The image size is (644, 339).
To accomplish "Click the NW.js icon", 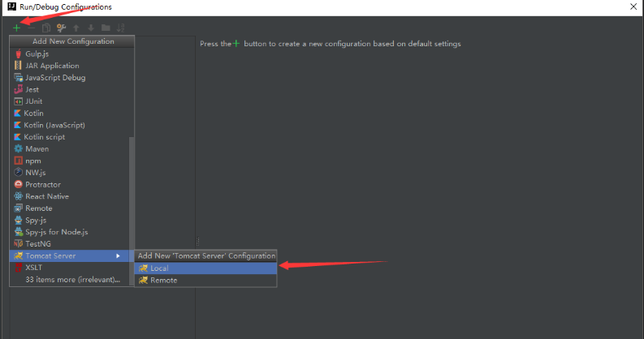I will click(x=18, y=173).
